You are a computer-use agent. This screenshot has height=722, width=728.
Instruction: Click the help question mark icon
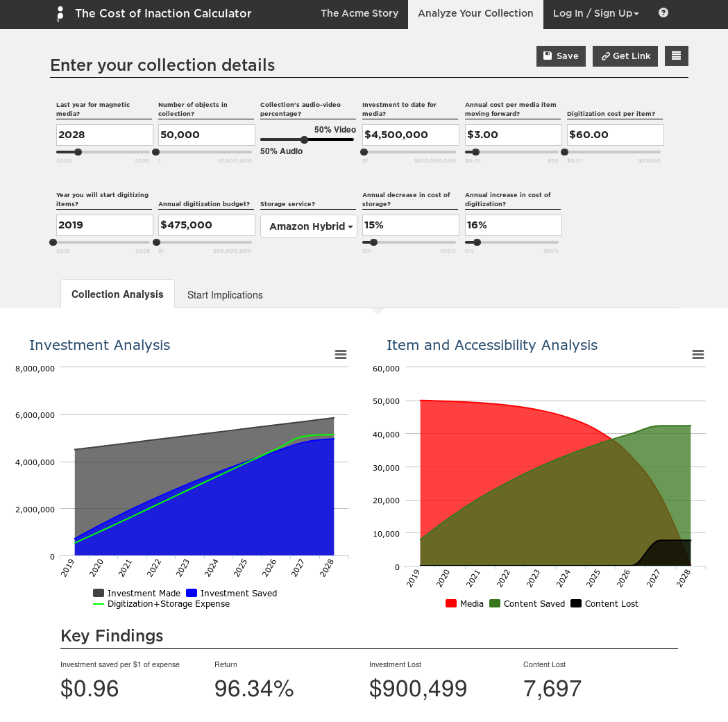pyautogui.click(x=663, y=13)
